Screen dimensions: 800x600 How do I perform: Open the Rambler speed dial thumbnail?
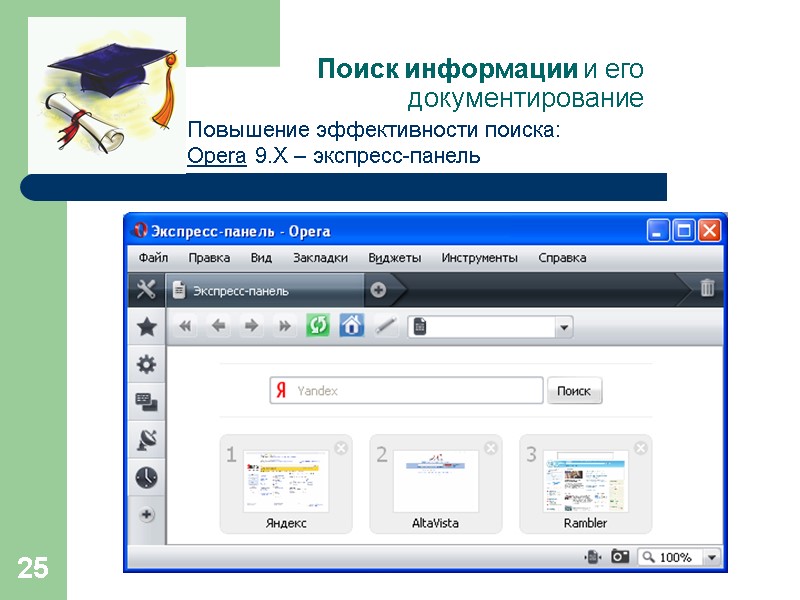586,481
